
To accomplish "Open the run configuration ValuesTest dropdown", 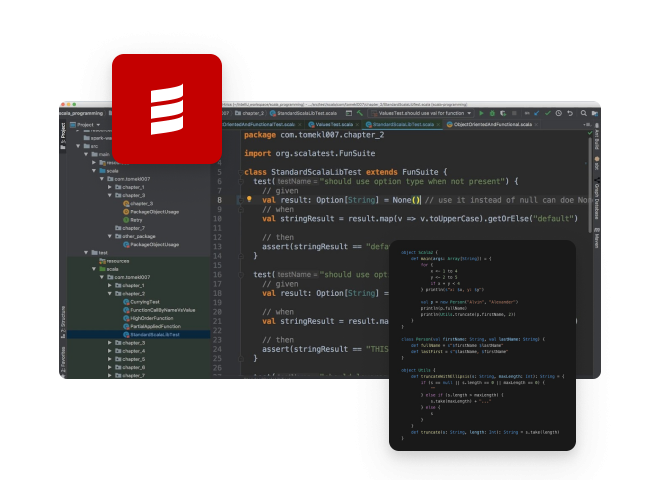I will 421,113.
